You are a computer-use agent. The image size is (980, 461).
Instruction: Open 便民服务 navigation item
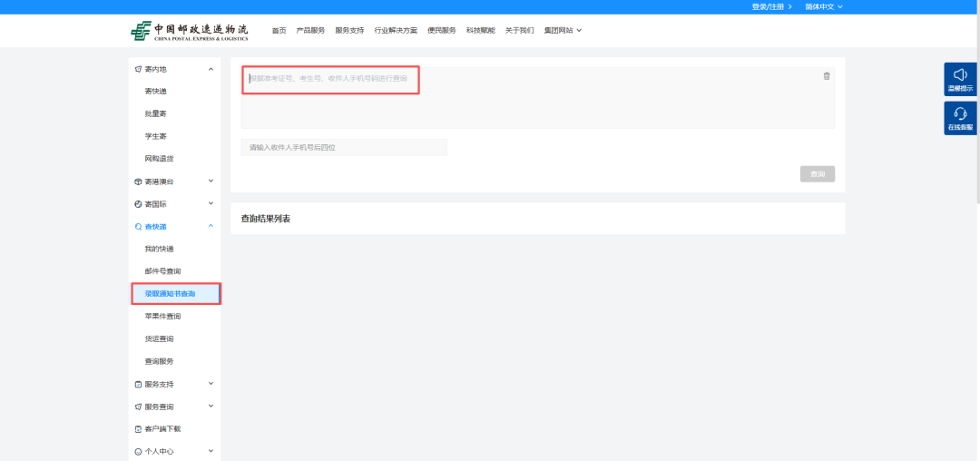pyautogui.click(x=442, y=31)
